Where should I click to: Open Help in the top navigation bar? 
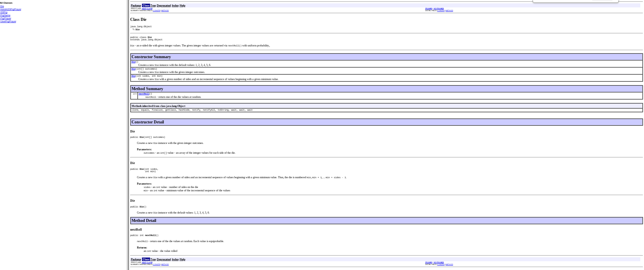pyautogui.click(x=182, y=5)
